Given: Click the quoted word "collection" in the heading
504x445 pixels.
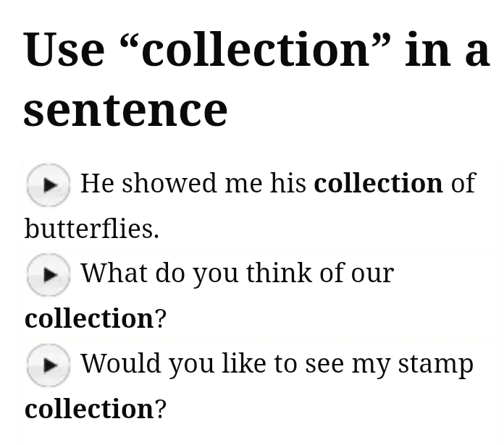Looking at the screenshot, I should point(256,49).
